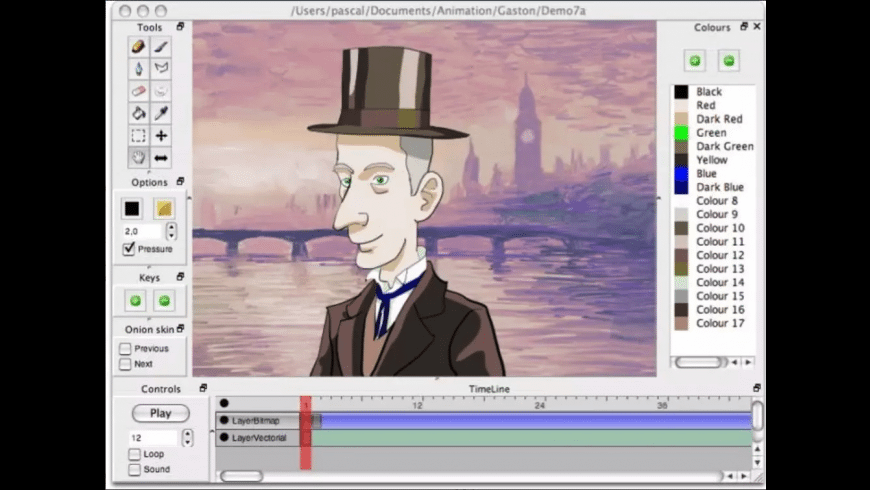This screenshot has height=490, width=870.
Task: Select the Brush tool beside Pencil
Action: click(161, 47)
